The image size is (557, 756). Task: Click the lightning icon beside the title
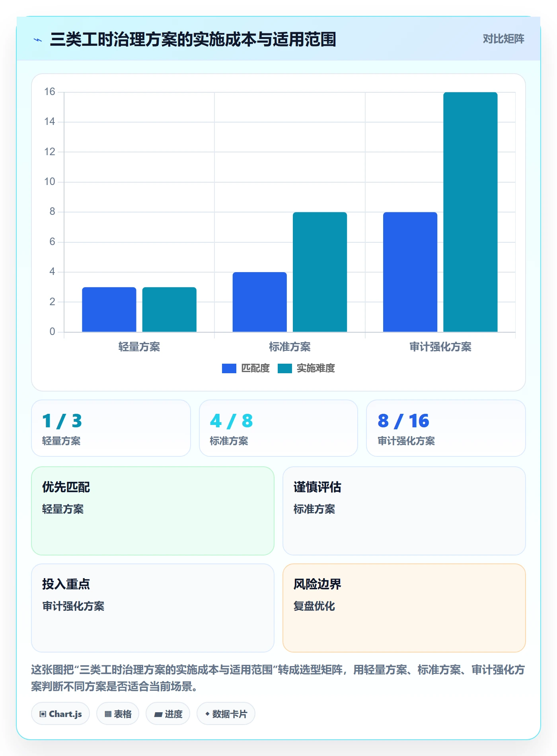click(x=38, y=40)
